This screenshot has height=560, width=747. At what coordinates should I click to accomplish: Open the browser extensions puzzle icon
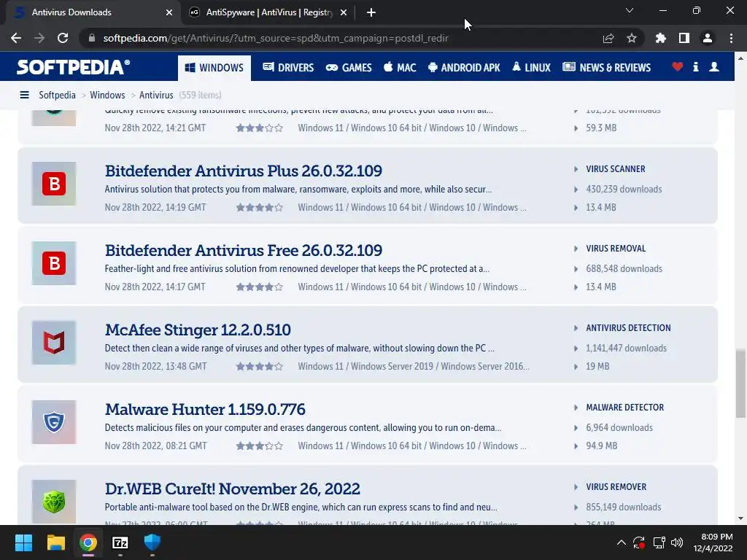click(x=660, y=38)
